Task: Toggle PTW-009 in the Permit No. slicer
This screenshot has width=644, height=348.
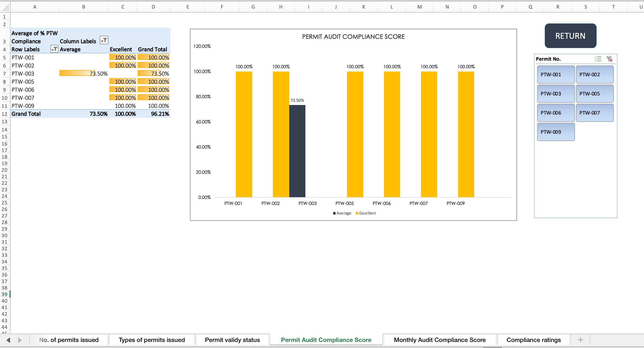Action: click(x=555, y=132)
